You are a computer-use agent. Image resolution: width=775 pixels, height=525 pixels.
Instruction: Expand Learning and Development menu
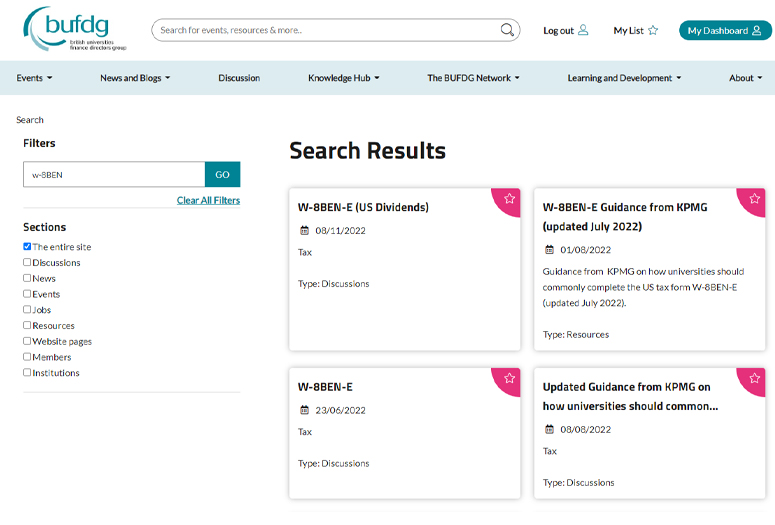click(623, 78)
